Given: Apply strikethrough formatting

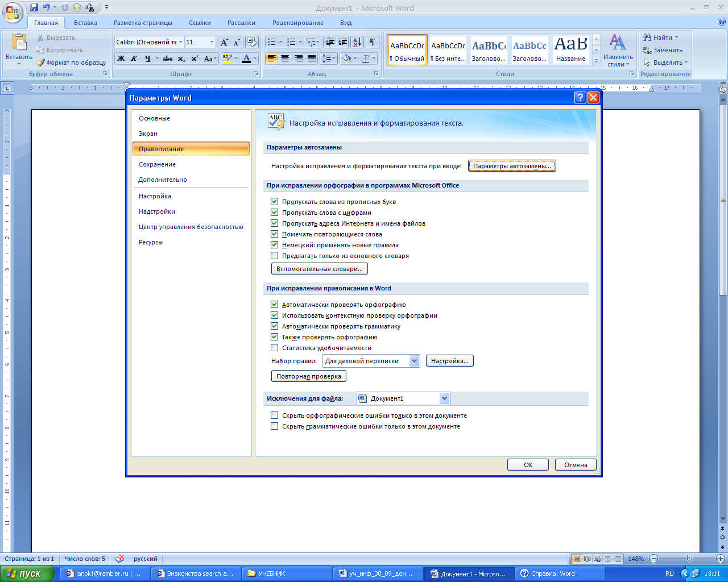Looking at the screenshot, I should (x=168, y=59).
